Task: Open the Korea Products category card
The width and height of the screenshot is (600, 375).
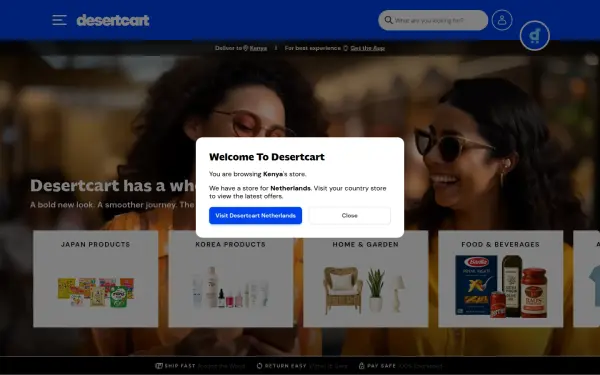Action: [231, 279]
